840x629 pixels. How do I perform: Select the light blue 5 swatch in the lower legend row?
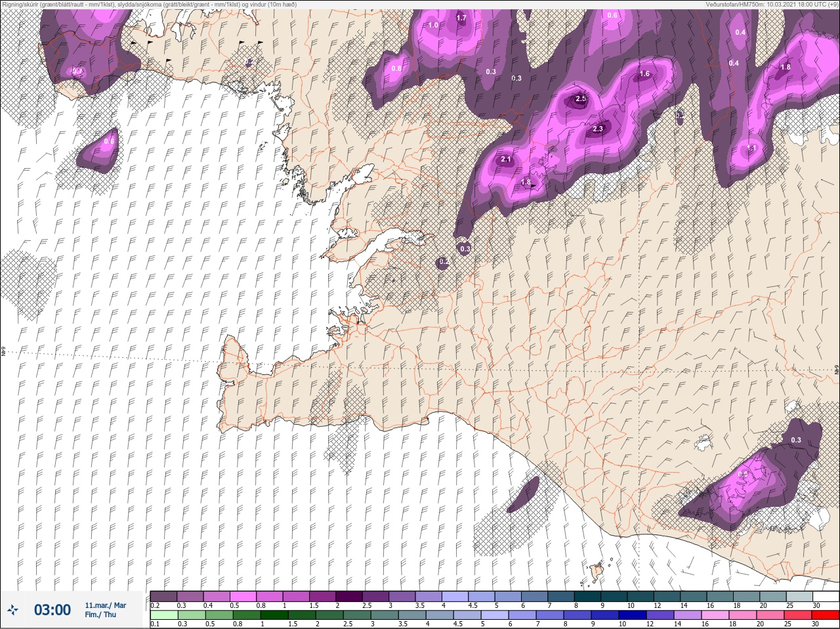pyautogui.click(x=494, y=615)
